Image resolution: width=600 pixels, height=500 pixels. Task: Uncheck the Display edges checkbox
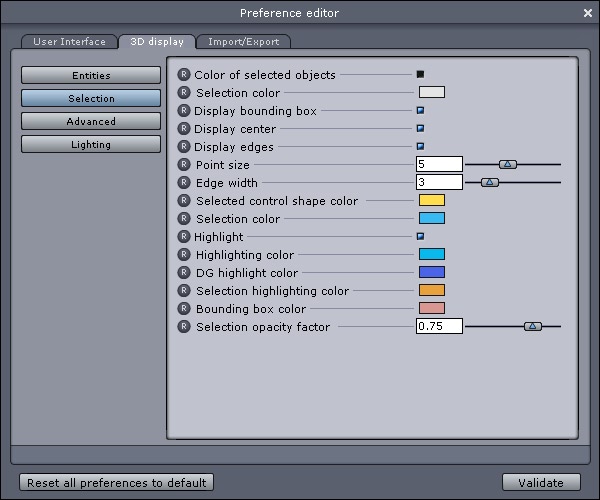tap(420, 147)
